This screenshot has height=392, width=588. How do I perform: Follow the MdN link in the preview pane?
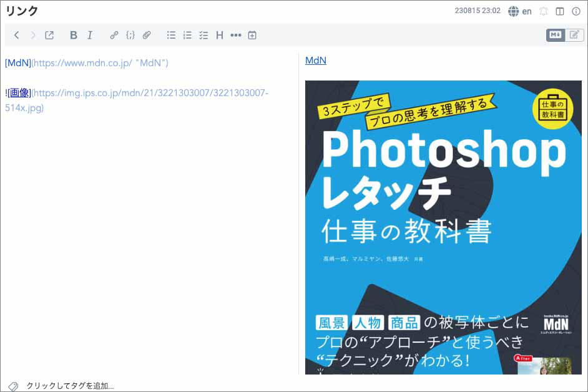tap(315, 61)
